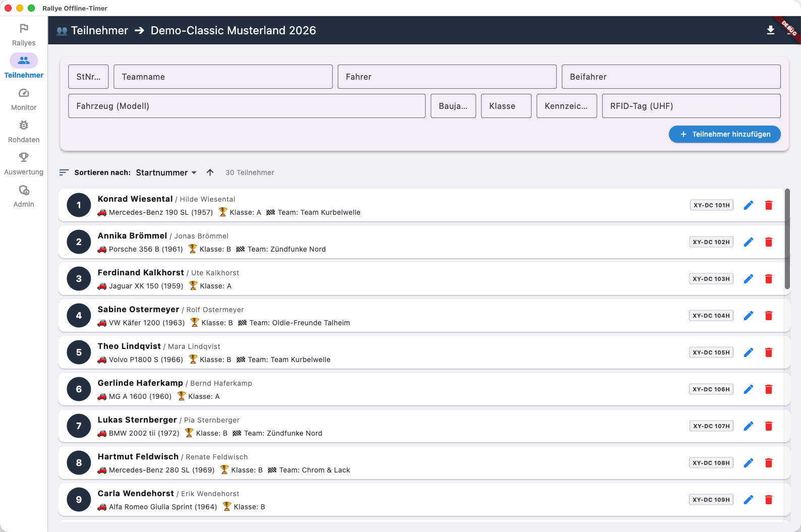The image size is (801, 532).
Task: Open the Startnummer sort dropdown
Action: pyautogui.click(x=166, y=172)
